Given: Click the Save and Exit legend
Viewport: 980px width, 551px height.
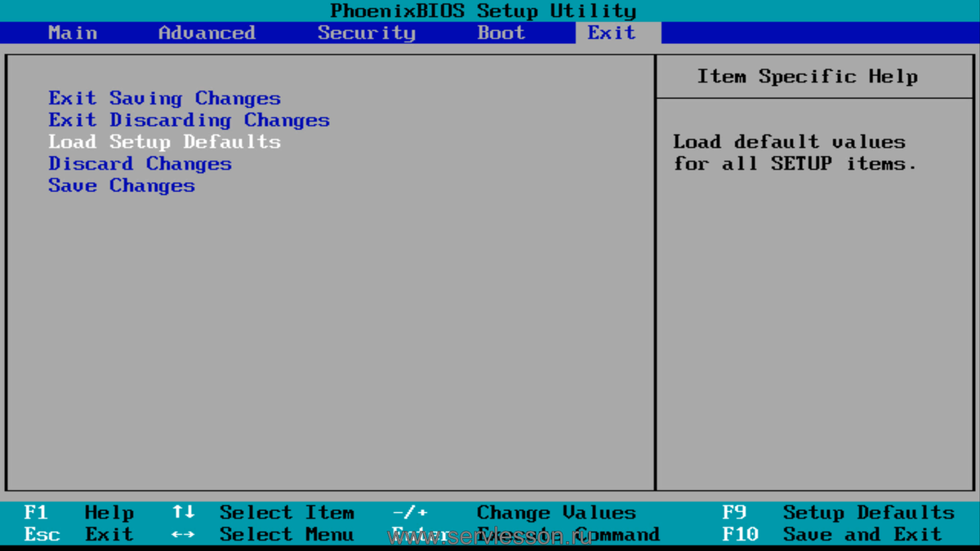Looking at the screenshot, I should (x=862, y=535).
